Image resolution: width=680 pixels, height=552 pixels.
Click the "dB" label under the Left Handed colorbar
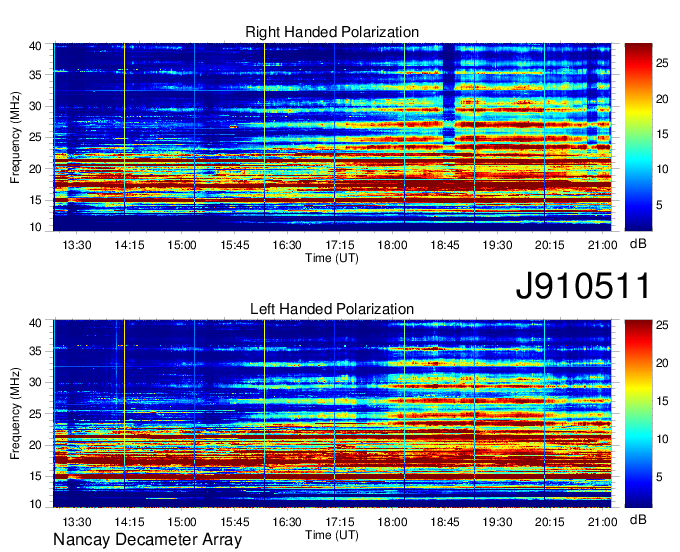pyautogui.click(x=638, y=519)
